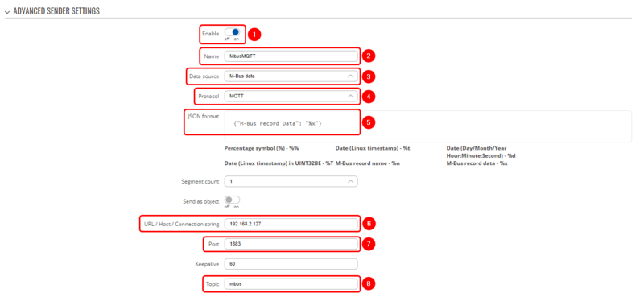Click the Name field containing MbusMQTT
644x293 pixels.
291,56
